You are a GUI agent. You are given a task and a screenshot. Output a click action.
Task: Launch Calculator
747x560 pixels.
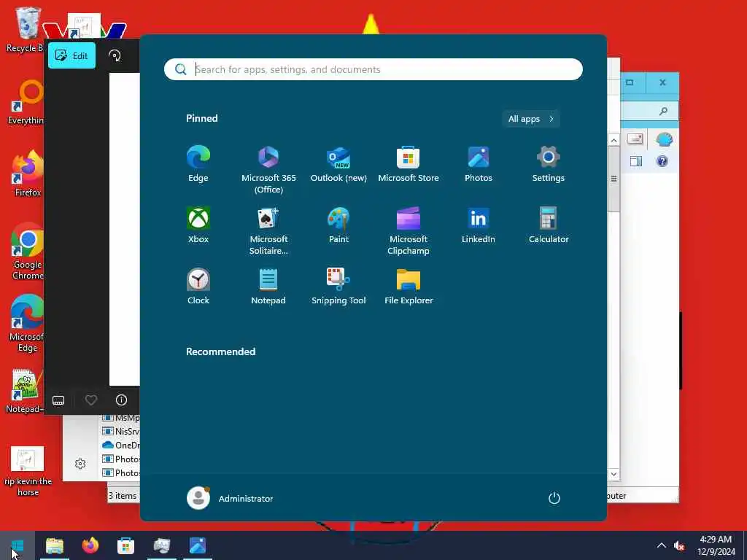549,226
